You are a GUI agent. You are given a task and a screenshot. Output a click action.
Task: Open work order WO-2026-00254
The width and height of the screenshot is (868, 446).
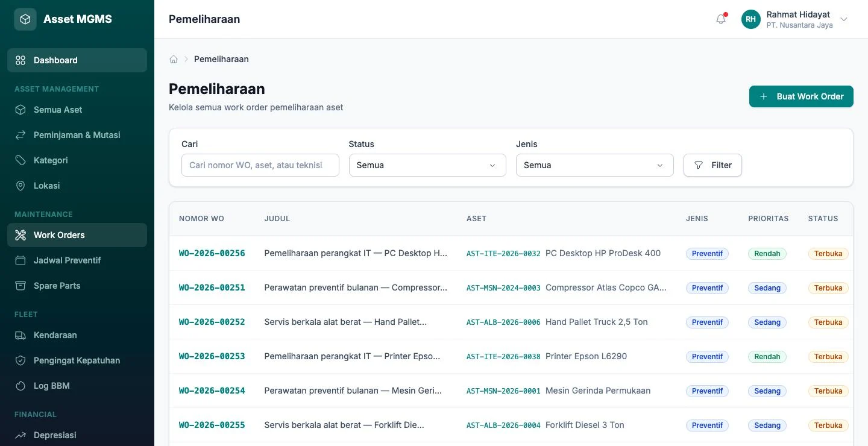(x=212, y=391)
